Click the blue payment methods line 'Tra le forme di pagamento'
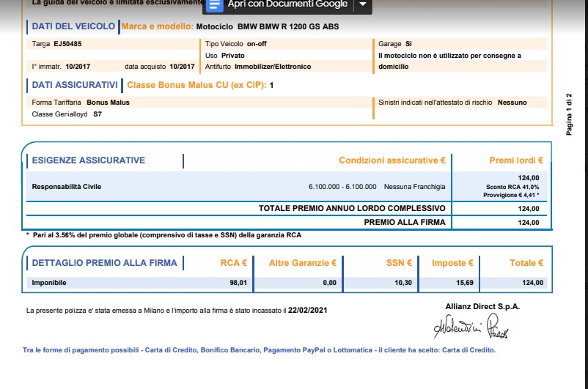 pyautogui.click(x=259, y=350)
